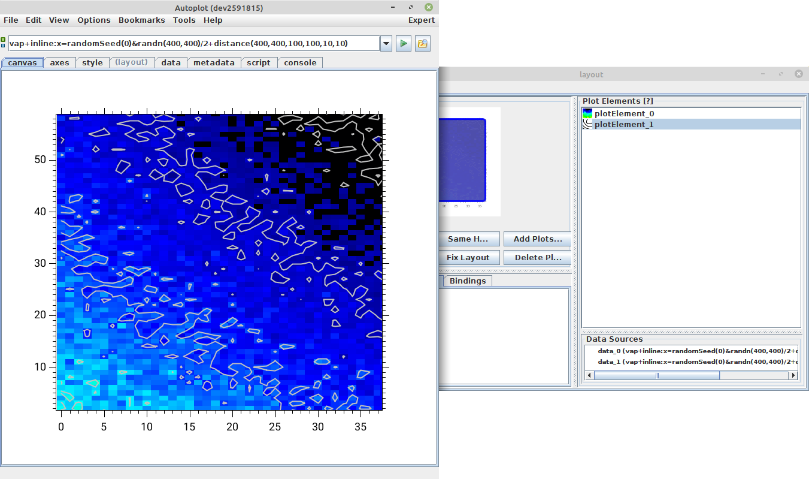This screenshot has height=479, width=809.
Task: Open the address bar dropdown arrow
Action: [386, 43]
